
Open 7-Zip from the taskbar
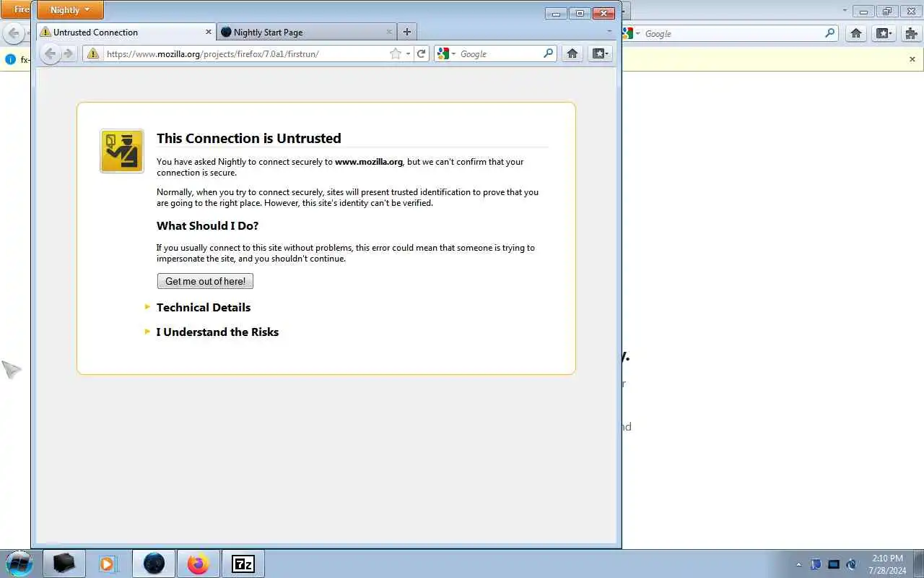pyautogui.click(x=243, y=563)
